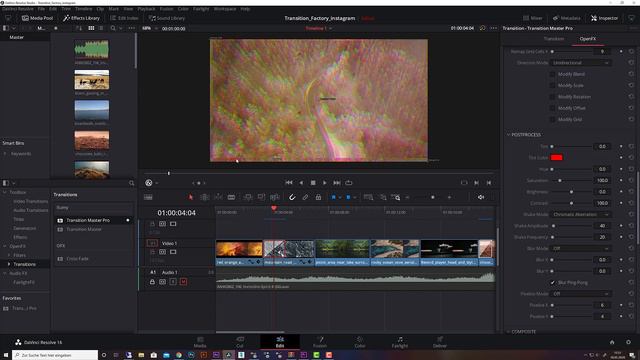The width and height of the screenshot is (640, 360).
Task: Open the Tint Color red swatch
Action: pyautogui.click(x=556, y=158)
